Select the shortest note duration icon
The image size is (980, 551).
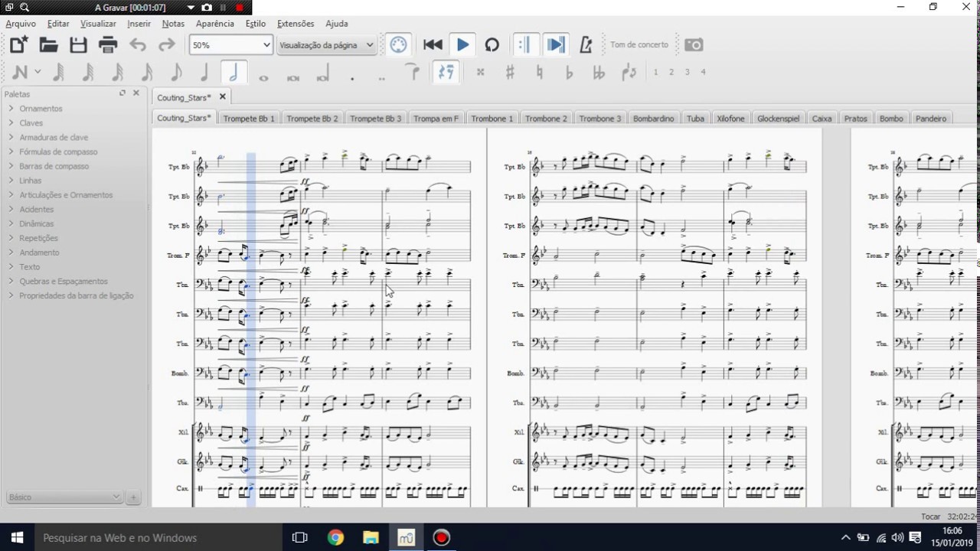click(x=58, y=73)
